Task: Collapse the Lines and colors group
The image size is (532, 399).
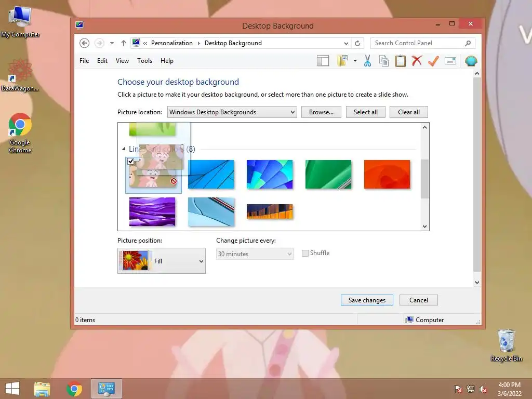Action: point(124,149)
